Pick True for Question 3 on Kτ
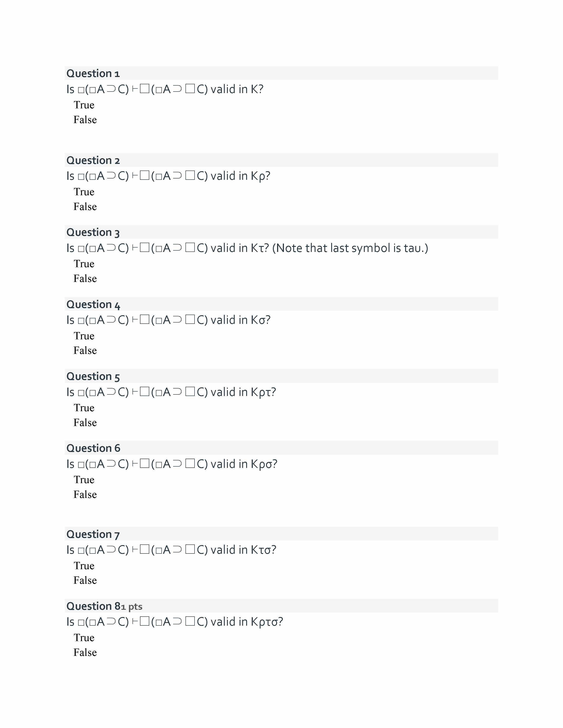This screenshot has width=563, height=728. (x=84, y=264)
